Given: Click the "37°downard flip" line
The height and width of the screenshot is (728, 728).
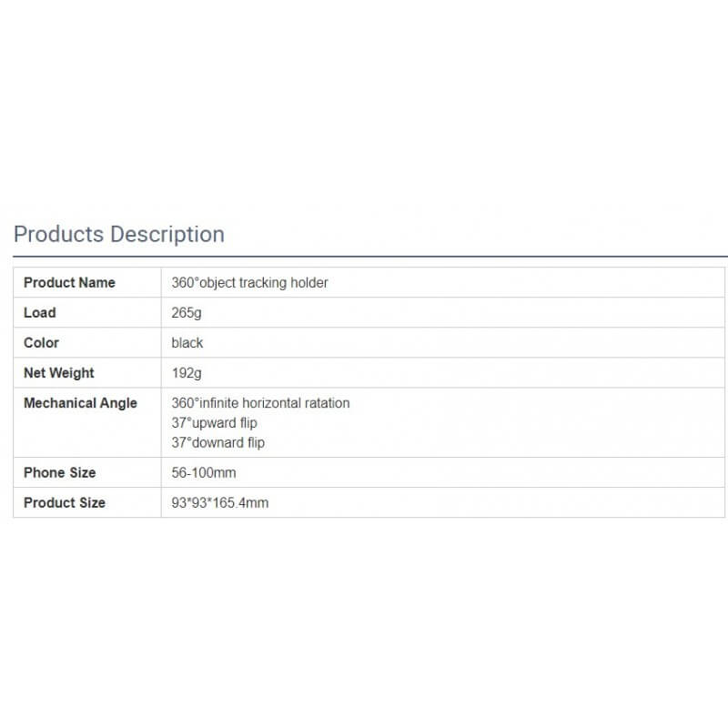Looking at the screenshot, I should [x=217, y=442].
